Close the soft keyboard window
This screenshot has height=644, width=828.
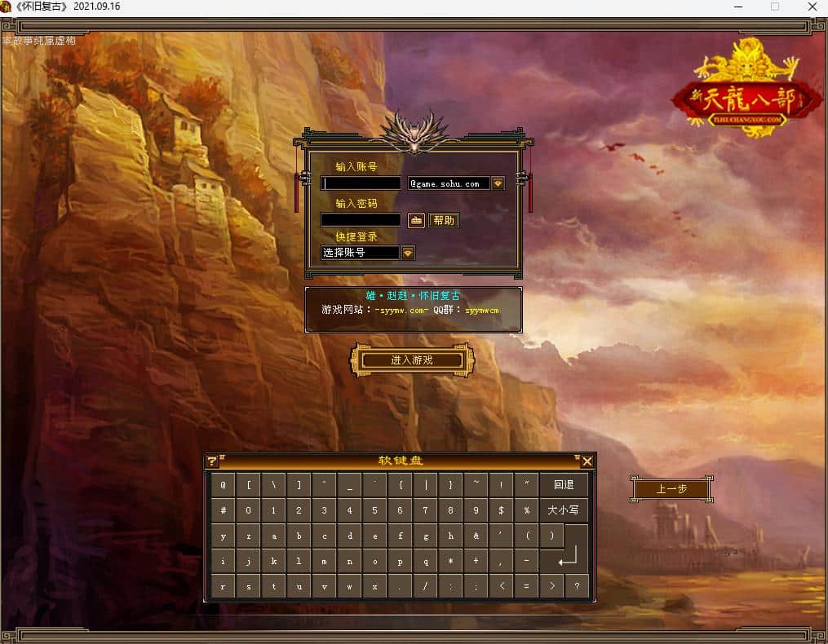click(587, 461)
